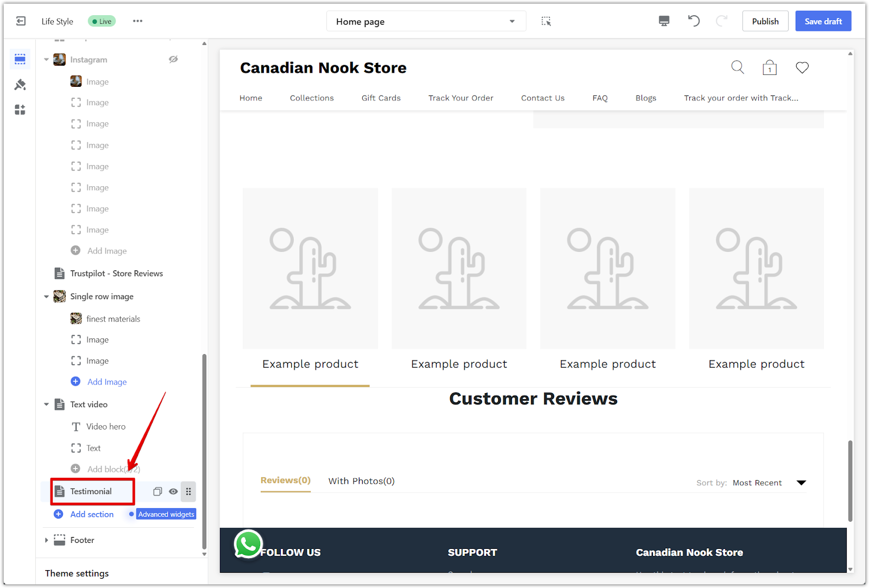The image size is (869, 588).
Task: Open the add apps widget icon
Action: coord(20,110)
